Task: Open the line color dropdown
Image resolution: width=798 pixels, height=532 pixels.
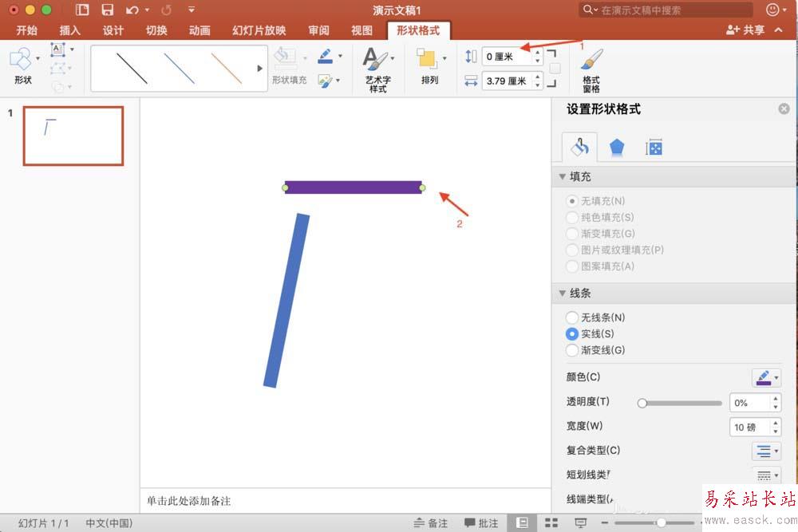Action: pyautogui.click(x=766, y=377)
